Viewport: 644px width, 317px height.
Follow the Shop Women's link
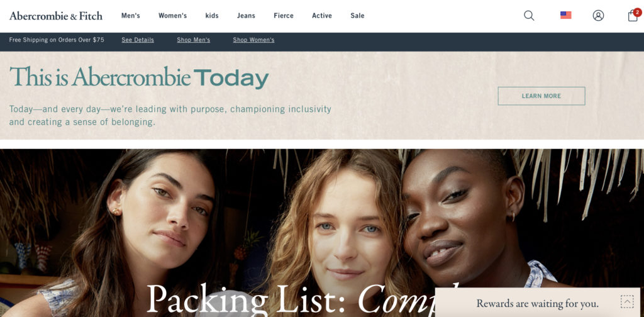click(x=254, y=40)
